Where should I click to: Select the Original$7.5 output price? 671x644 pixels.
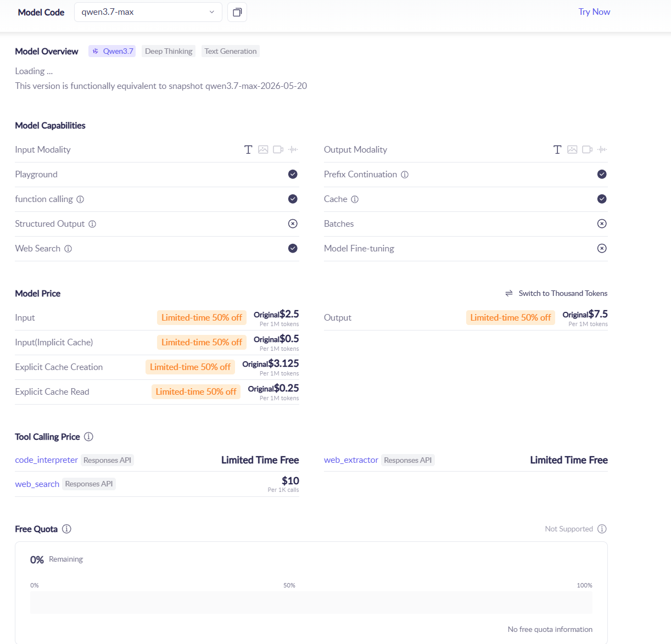[x=585, y=314]
